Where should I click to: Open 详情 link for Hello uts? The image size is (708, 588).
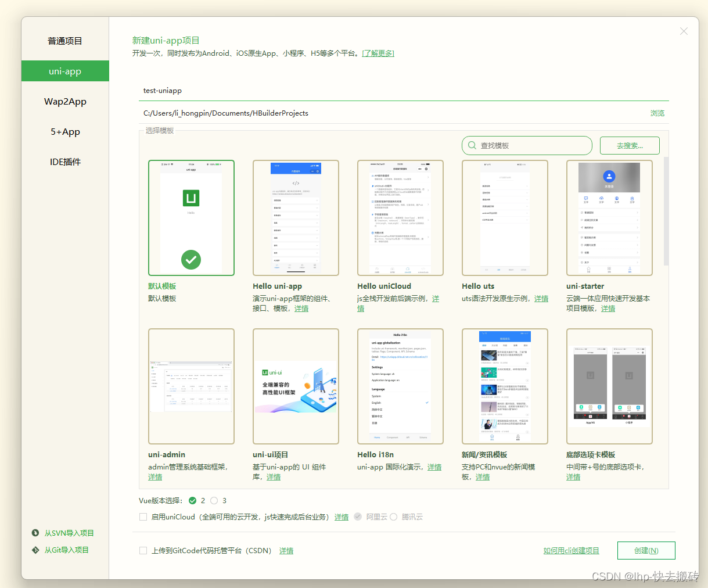[x=541, y=299]
